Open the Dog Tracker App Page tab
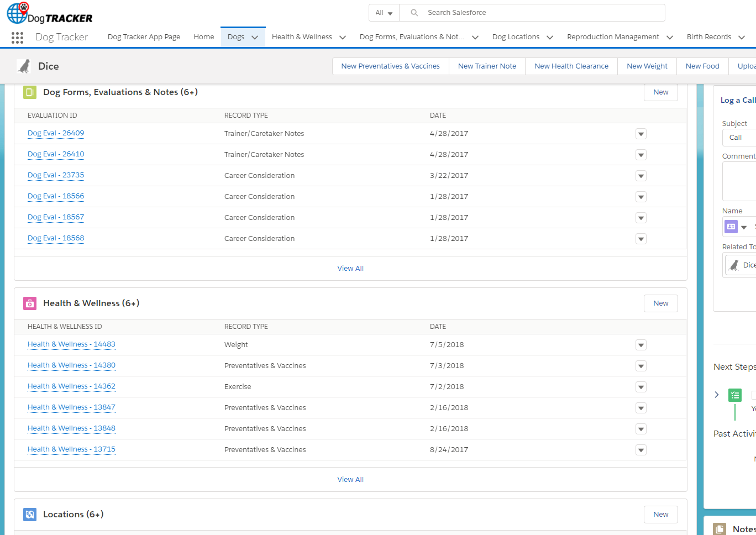Viewport: 756px width, 535px height. point(144,37)
